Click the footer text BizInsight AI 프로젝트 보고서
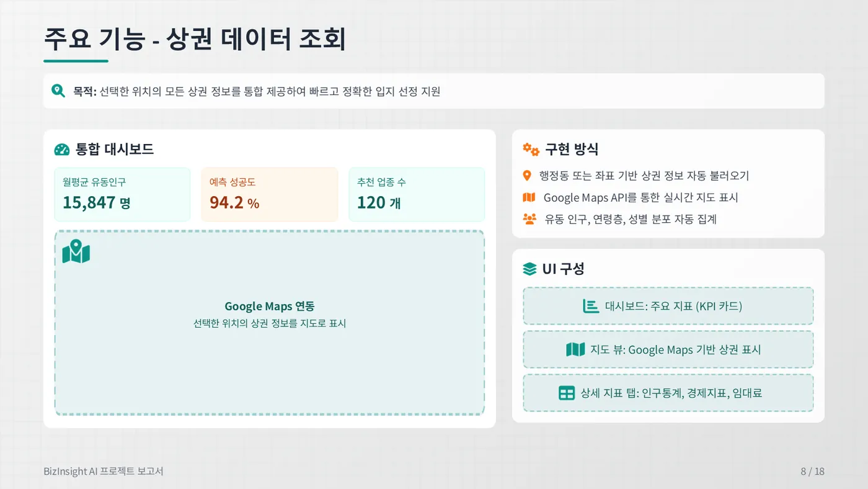The image size is (868, 489). tap(104, 472)
